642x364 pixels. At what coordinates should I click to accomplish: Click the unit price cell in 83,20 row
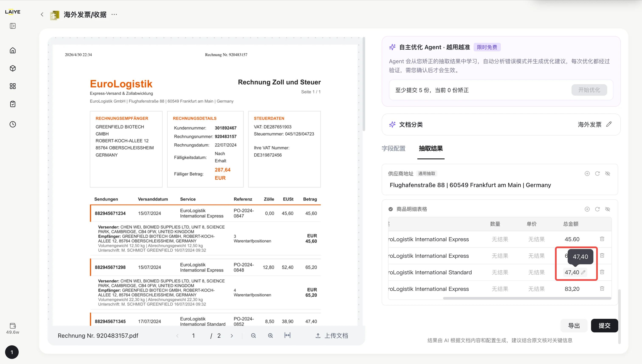pyautogui.click(x=536, y=289)
